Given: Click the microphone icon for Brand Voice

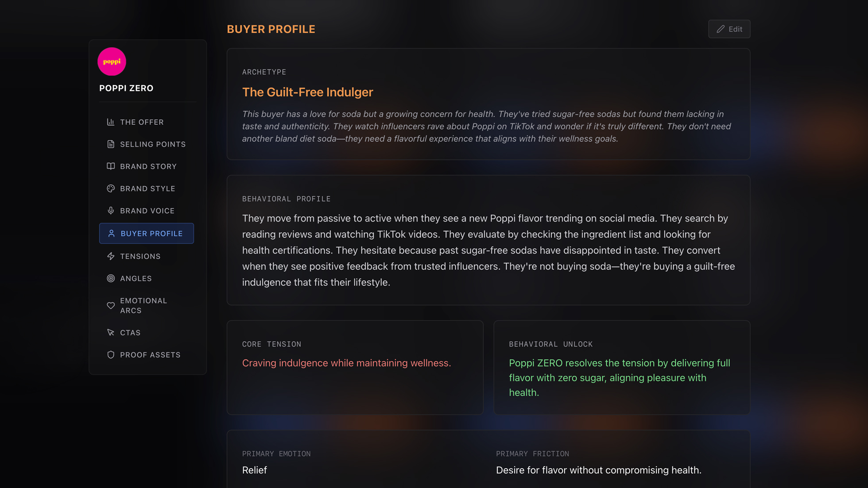Looking at the screenshot, I should click(111, 211).
